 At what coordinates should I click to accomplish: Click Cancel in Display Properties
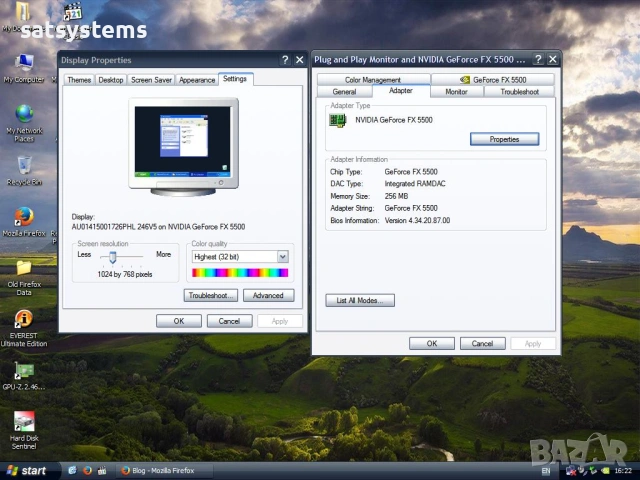point(229,321)
